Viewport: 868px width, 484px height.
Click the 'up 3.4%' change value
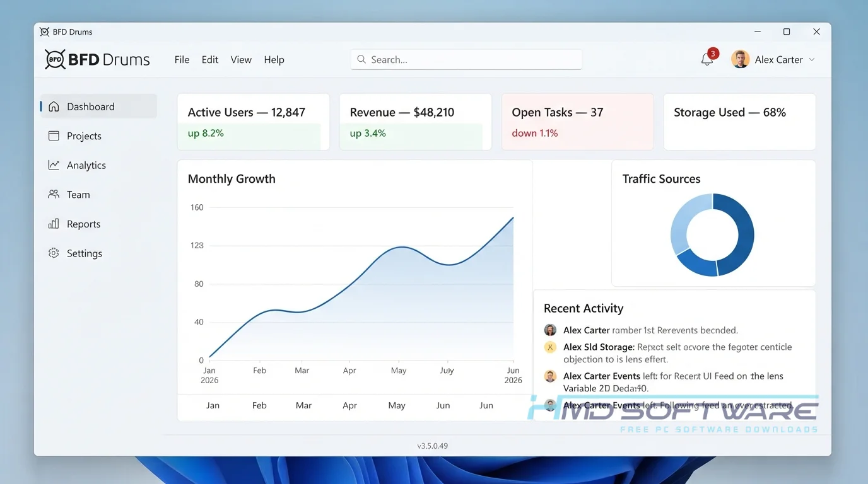368,133
